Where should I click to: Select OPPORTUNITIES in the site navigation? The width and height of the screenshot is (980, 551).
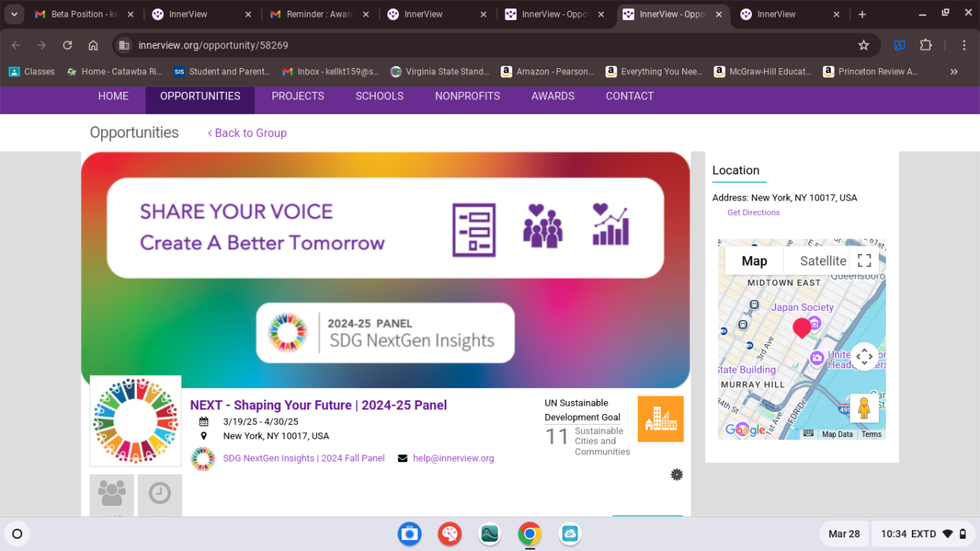click(201, 96)
